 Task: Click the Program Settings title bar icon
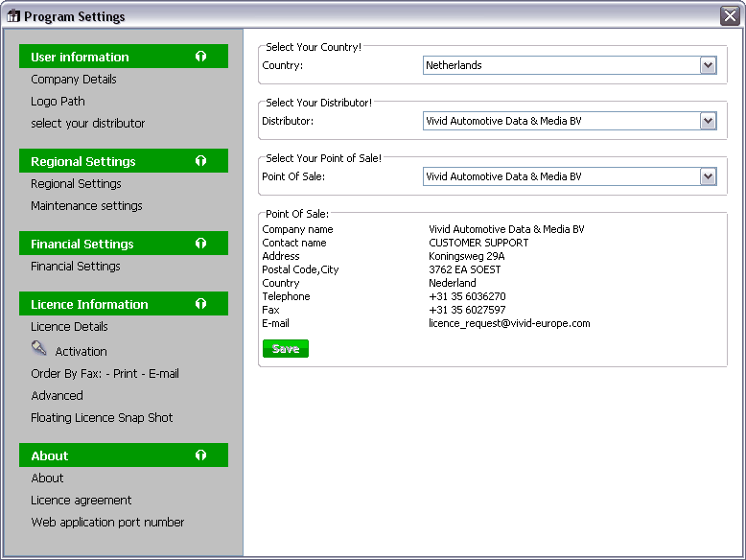tap(13, 16)
